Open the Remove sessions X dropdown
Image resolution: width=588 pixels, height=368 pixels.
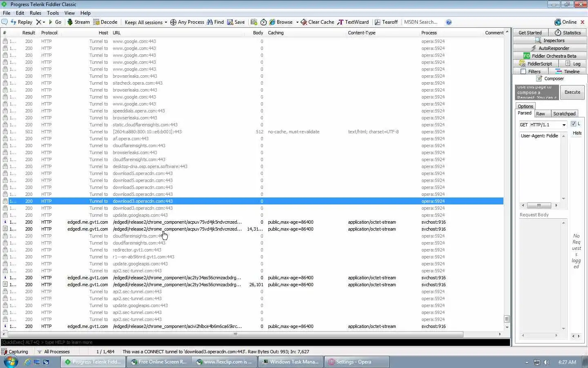(x=40, y=22)
